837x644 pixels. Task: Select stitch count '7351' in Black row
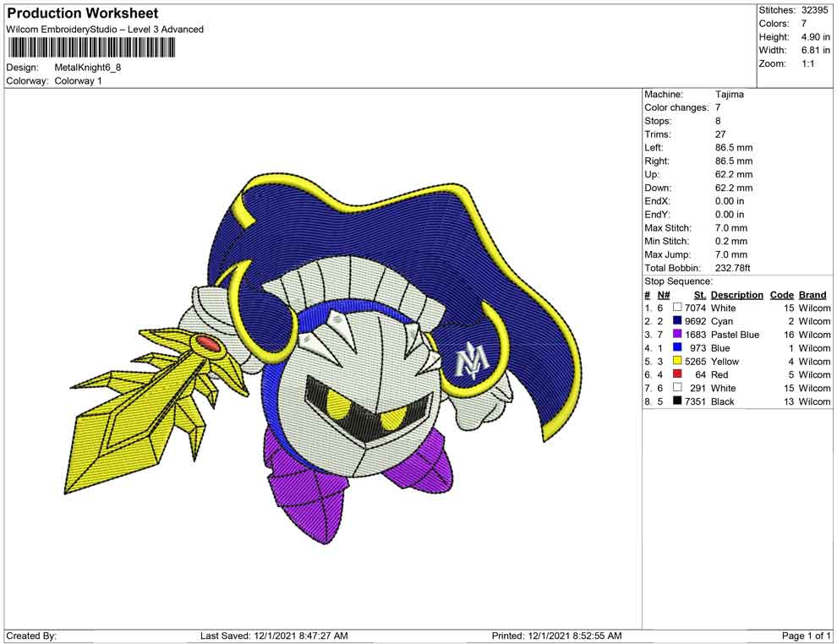(695, 401)
